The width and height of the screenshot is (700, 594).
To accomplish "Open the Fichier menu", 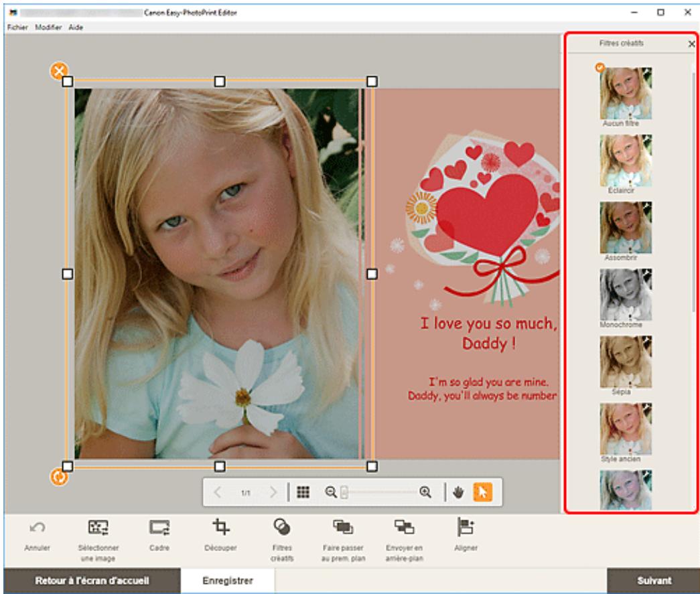I will point(17,27).
